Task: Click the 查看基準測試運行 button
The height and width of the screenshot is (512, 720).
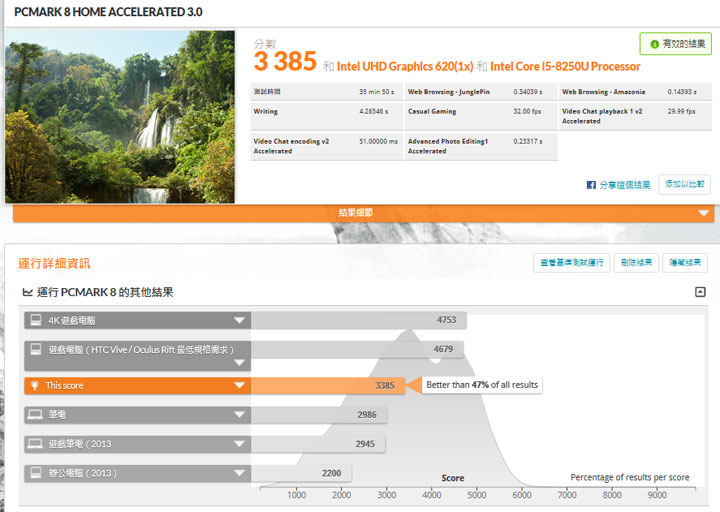Action: [571, 263]
